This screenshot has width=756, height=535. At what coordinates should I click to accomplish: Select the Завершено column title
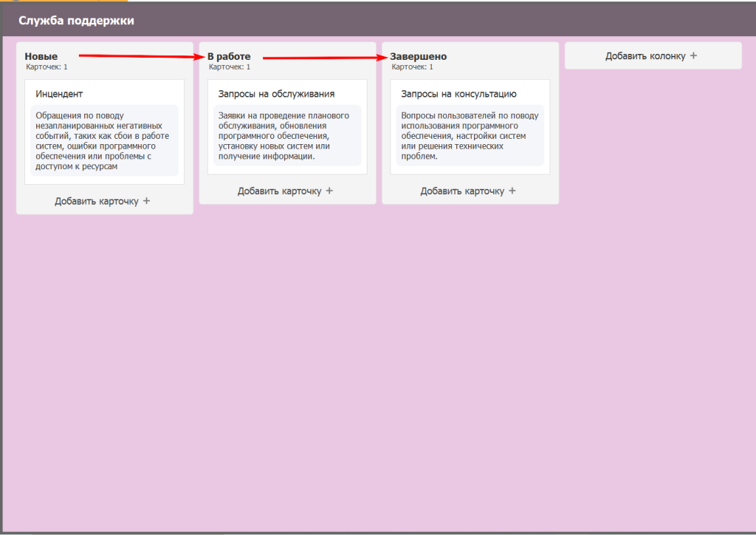(419, 57)
